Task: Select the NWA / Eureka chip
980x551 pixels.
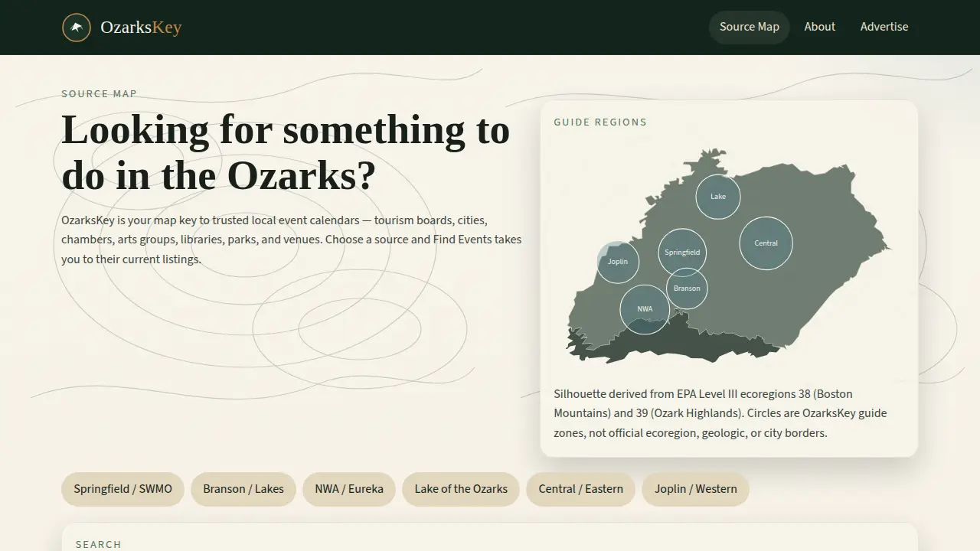Action: click(349, 489)
